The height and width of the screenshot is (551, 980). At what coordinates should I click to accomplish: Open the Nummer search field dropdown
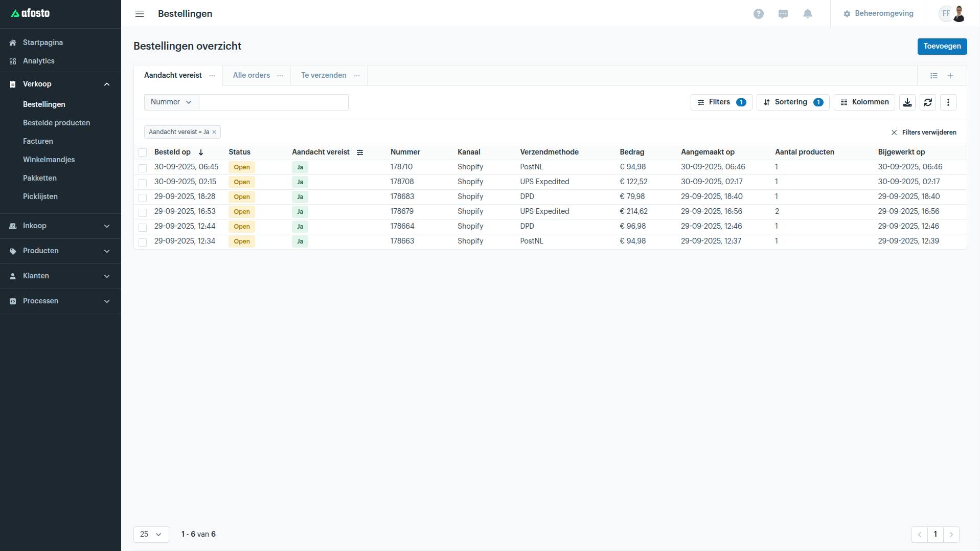[x=171, y=102]
